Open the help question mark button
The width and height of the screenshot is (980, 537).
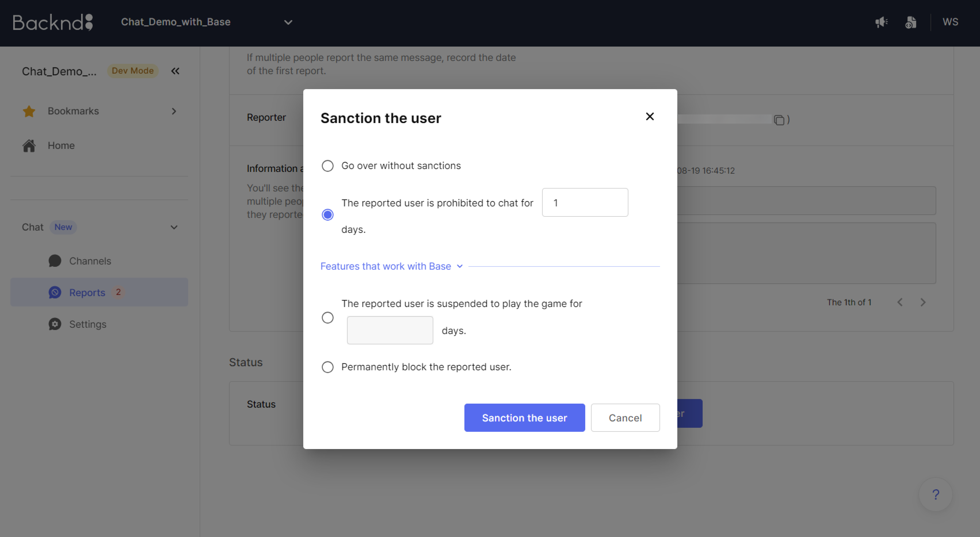(936, 494)
